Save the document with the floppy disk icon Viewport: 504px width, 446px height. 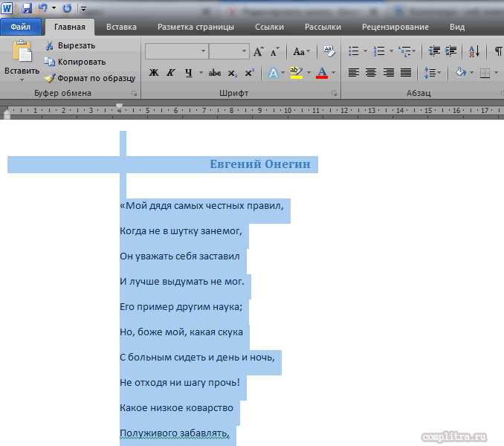pyautogui.click(x=27, y=8)
